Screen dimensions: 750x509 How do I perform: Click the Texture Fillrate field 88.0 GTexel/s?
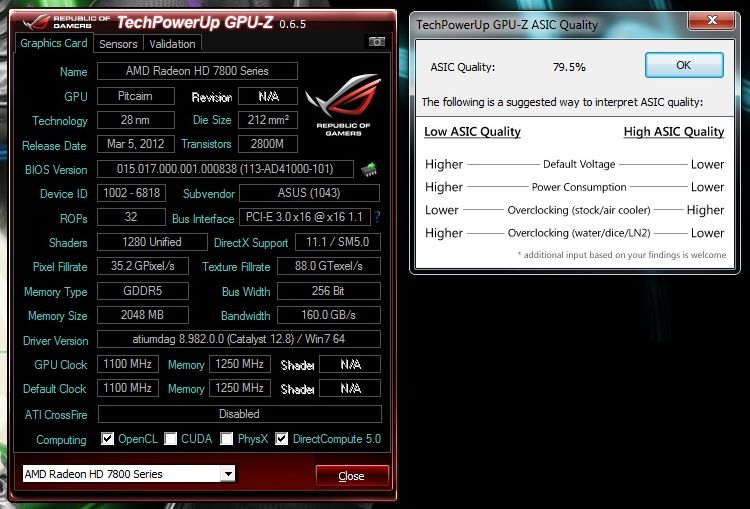pos(329,266)
